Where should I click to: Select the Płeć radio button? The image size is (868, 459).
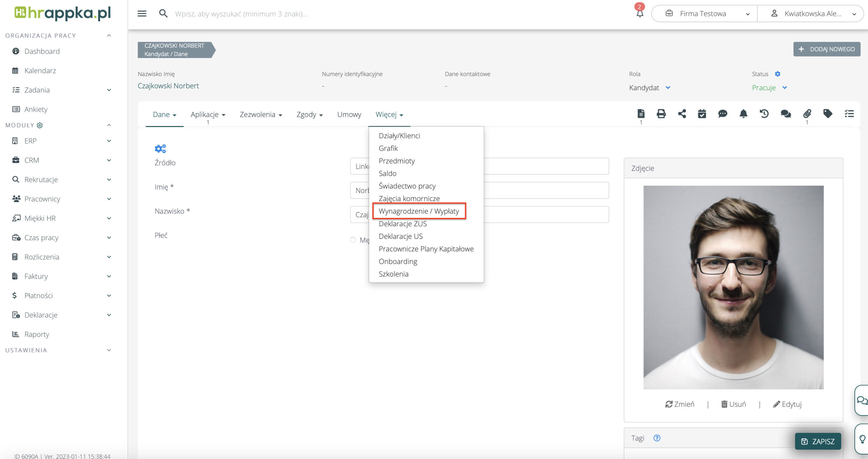click(353, 240)
